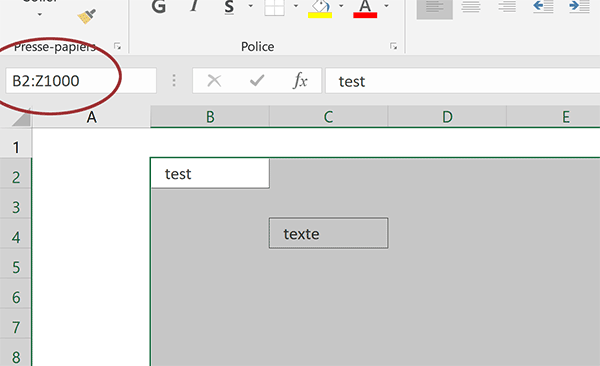Click cell C4 containing texte
600x366 pixels.
click(x=329, y=233)
